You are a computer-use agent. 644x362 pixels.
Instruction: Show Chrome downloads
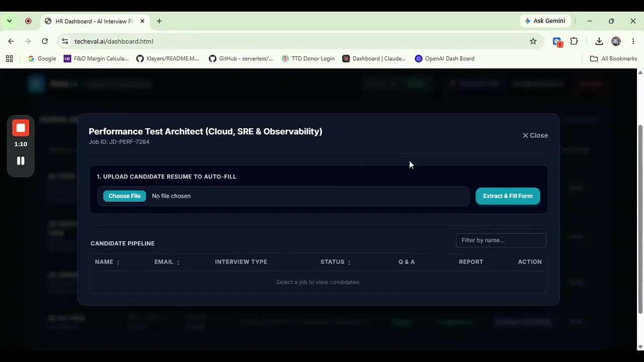pos(599,41)
